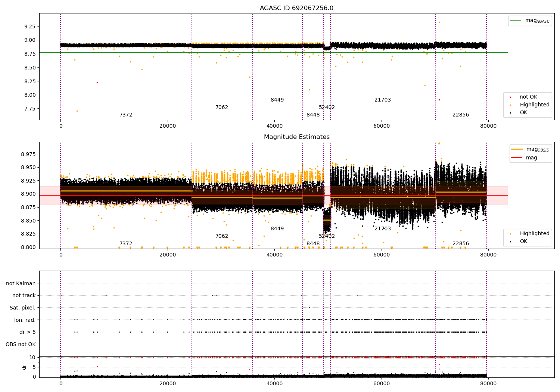This screenshot has width=560, height=392.
Task: Click the 8.975 y-axis tick label
Action: click(x=28, y=154)
